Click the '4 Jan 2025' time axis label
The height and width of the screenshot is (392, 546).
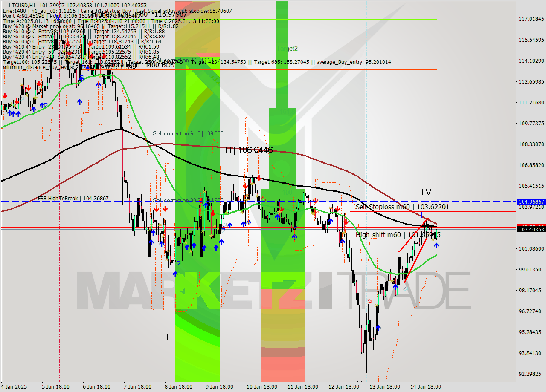tap(14, 387)
